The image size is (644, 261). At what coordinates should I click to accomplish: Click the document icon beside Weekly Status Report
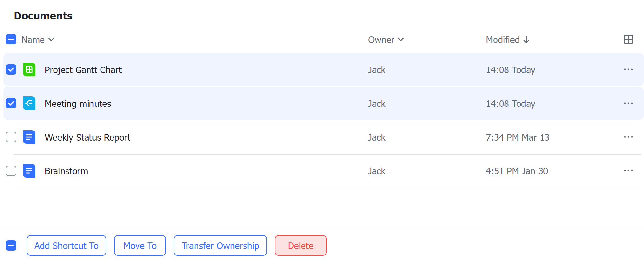[29, 137]
